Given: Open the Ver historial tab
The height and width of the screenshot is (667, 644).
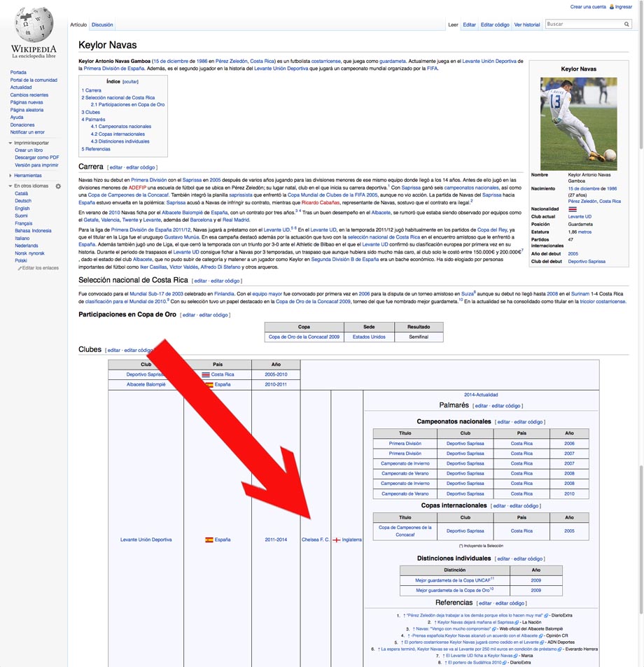Looking at the screenshot, I should tap(527, 24).
